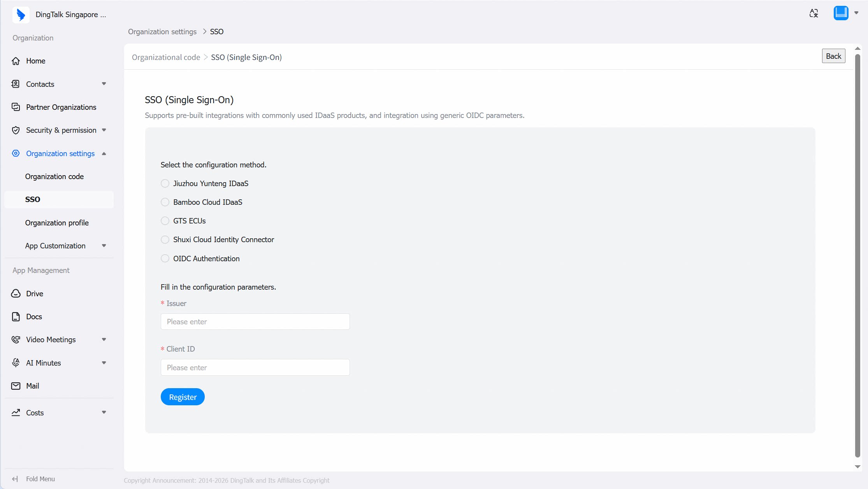Click the Partner Organizations icon
The width and height of the screenshot is (868, 489).
click(16, 107)
